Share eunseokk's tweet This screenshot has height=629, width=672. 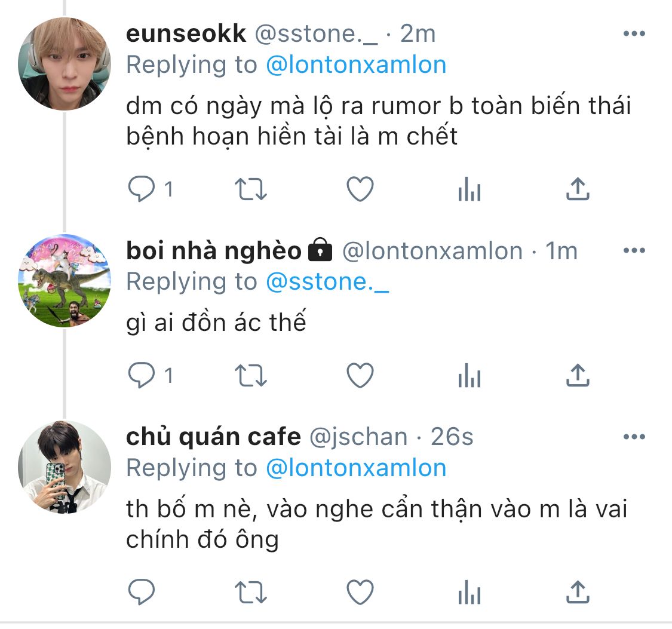click(x=577, y=190)
